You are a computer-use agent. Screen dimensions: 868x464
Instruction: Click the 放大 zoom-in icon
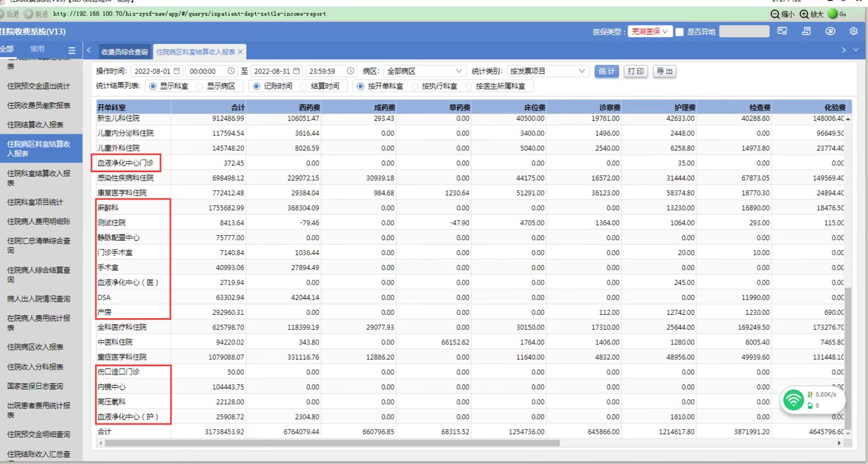804,14
